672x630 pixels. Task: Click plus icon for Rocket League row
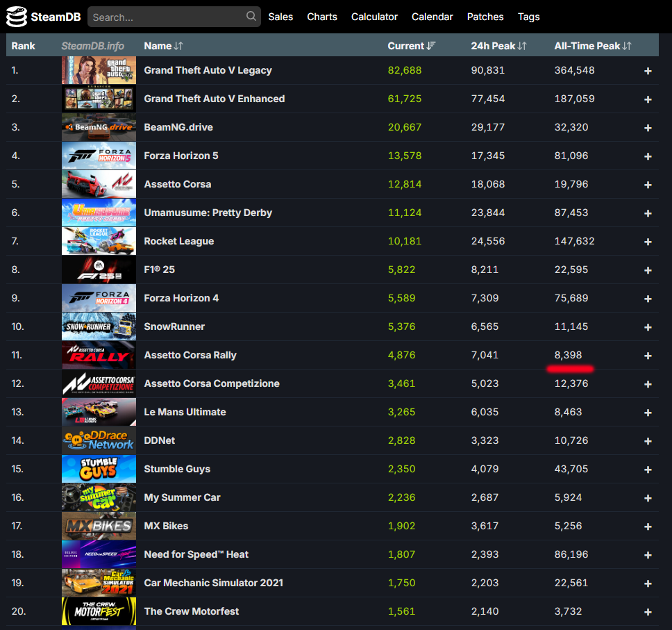[x=648, y=242]
